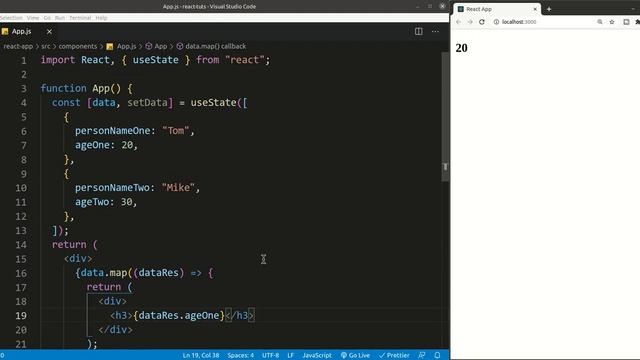The width and height of the screenshot is (640, 360).
Task: Click setData in line 4
Action: (x=147, y=102)
